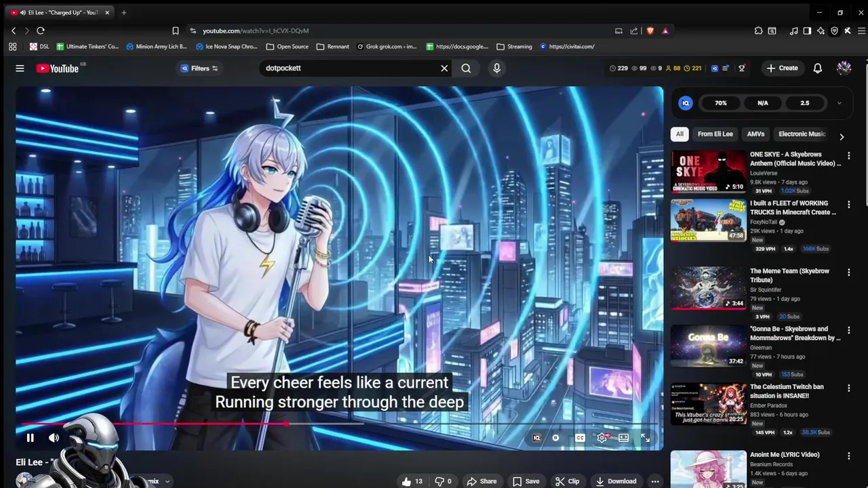Open the account avatar menu

[x=844, y=68]
